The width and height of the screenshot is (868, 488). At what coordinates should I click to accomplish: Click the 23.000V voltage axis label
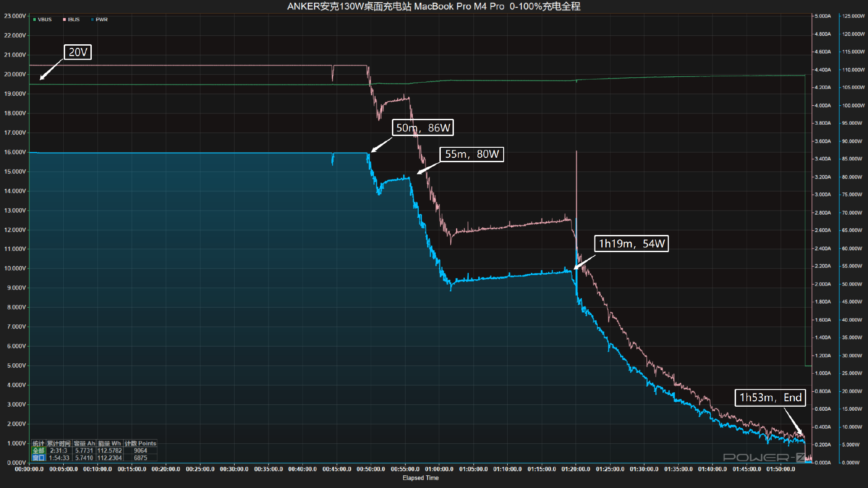[x=15, y=16]
